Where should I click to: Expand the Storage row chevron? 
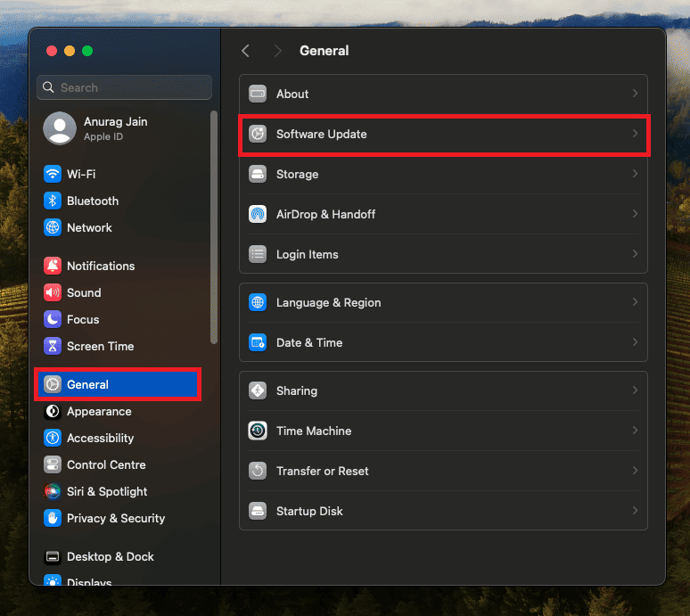coord(635,173)
